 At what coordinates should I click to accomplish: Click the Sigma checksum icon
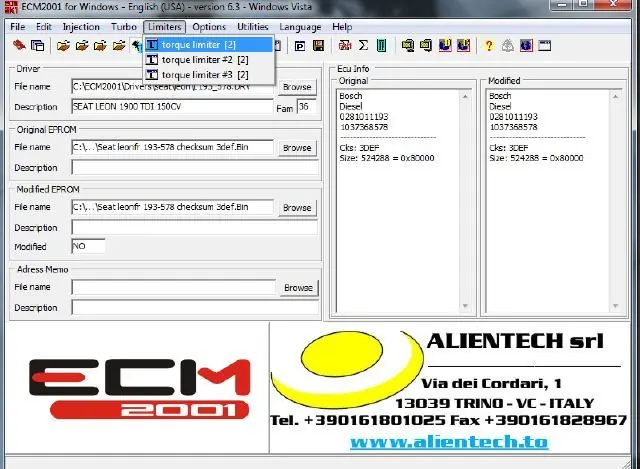click(363, 45)
